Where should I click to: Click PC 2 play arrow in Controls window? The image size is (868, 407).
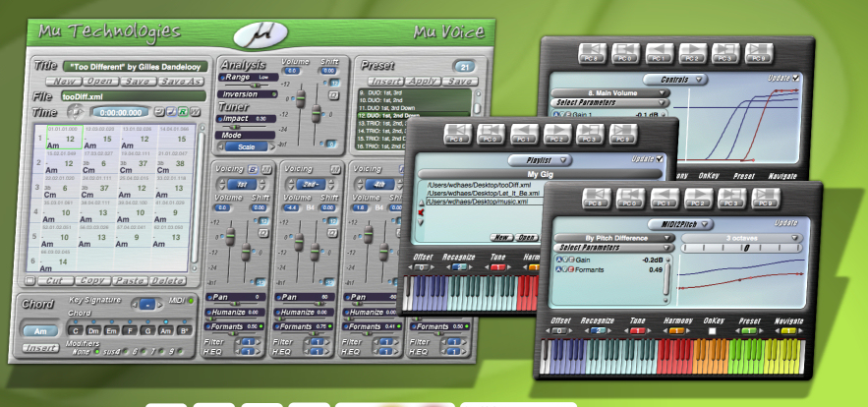pos(692,54)
